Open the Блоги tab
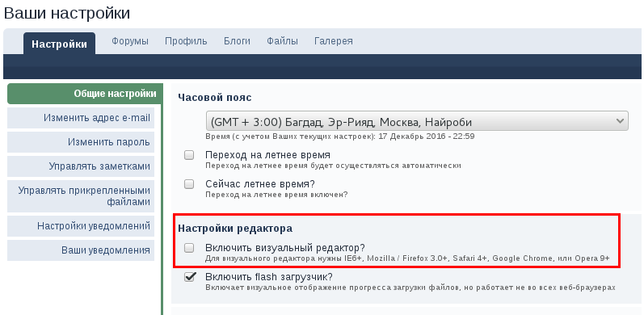 pos(237,41)
